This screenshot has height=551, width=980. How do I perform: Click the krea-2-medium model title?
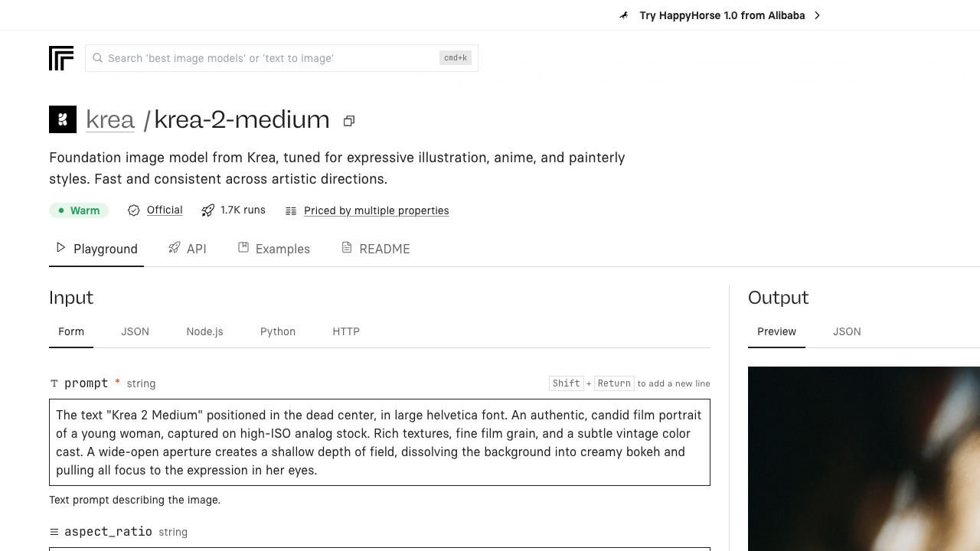[242, 119]
